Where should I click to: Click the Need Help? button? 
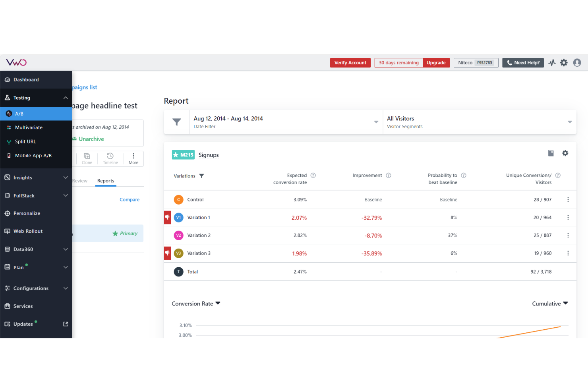[x=523, y=63]
